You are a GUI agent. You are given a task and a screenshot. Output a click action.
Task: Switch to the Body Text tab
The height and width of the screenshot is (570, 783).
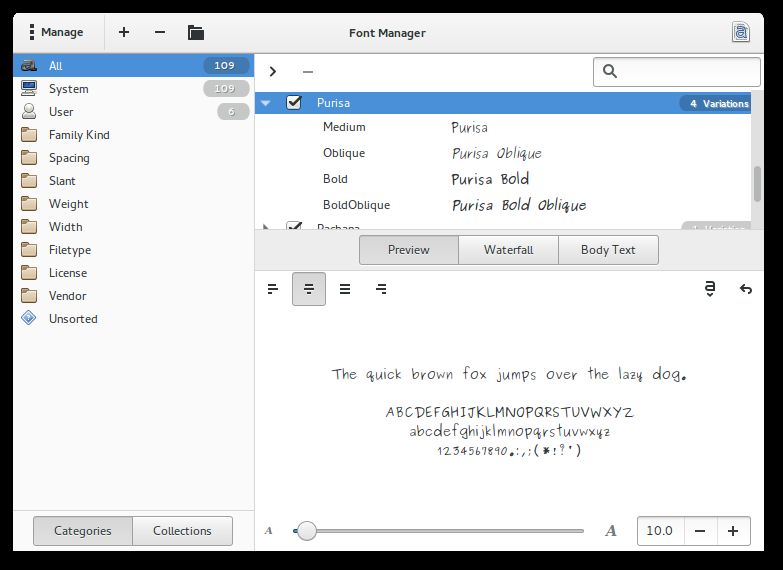[x=608, y=250]
